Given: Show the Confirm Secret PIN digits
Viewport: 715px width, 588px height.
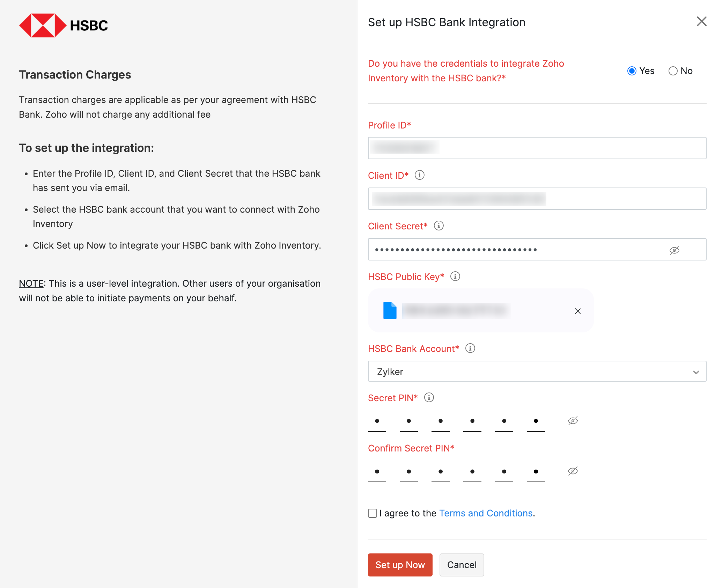Looking at the screenshot, I should [573, 471].
